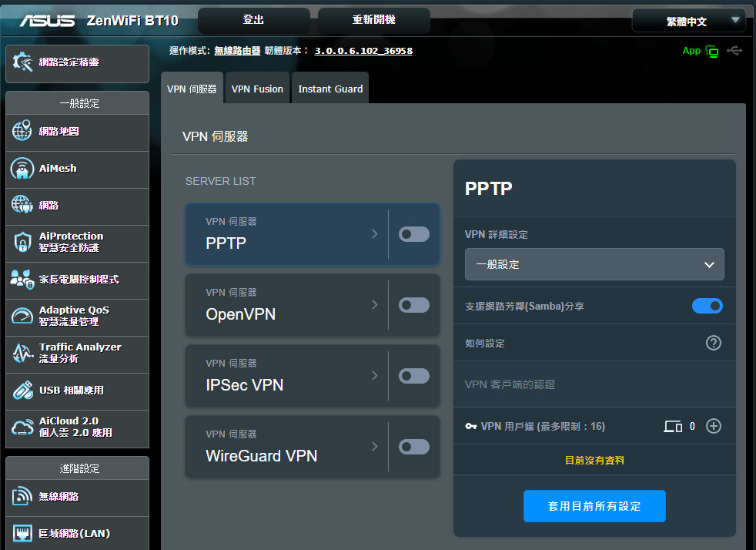Open Adaptive QoS 智慧流量管理 menu item

point(78,316)
